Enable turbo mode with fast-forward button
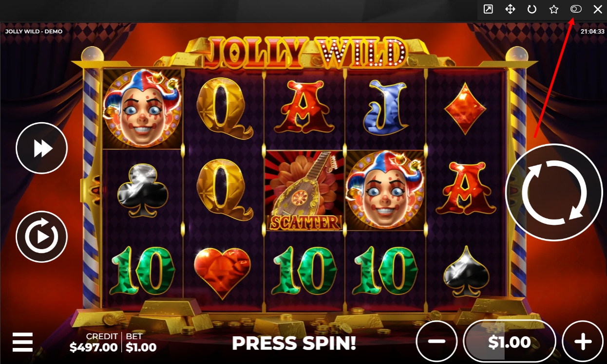 tap(42, 148)
